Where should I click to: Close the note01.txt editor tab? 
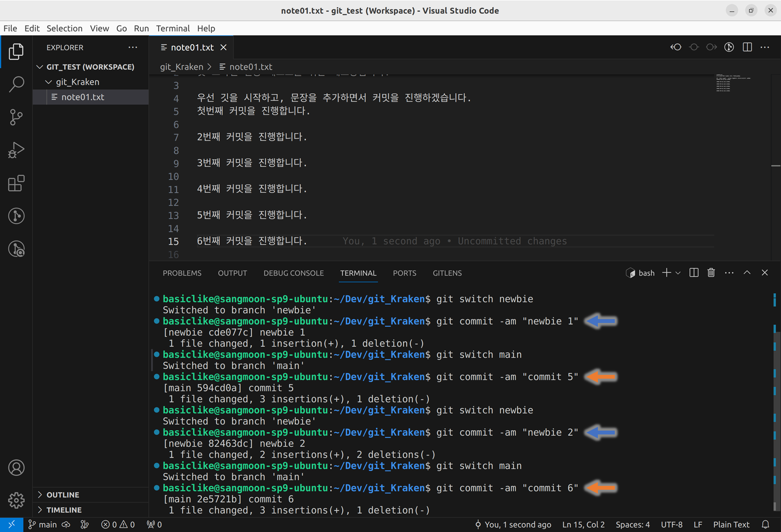[223, 47]
